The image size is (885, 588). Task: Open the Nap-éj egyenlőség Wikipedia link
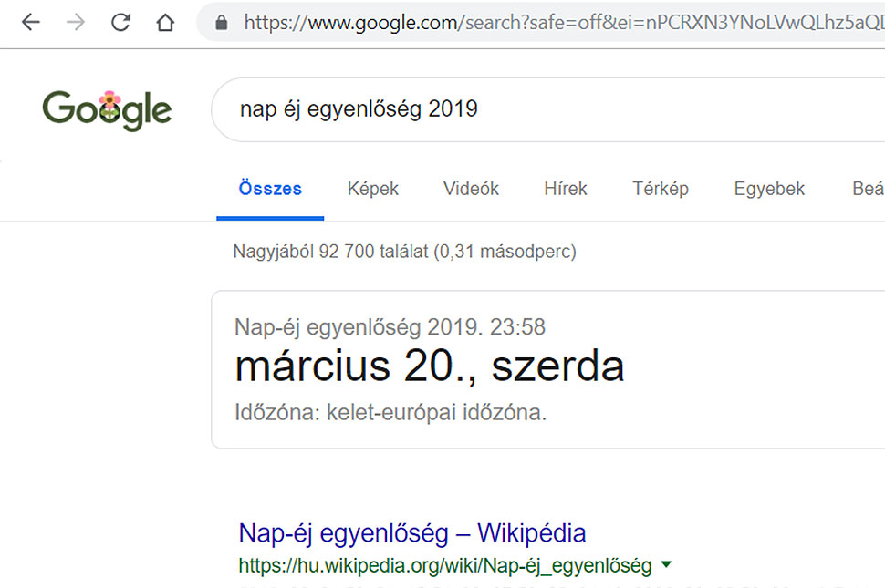click(412, 532)
